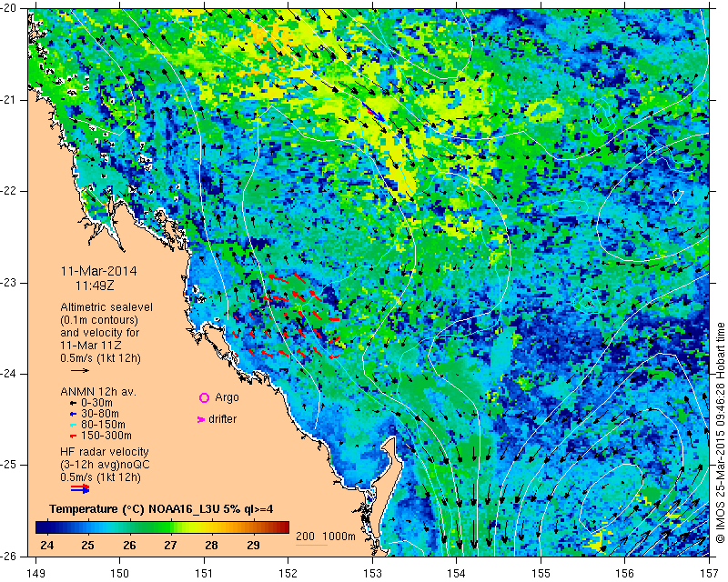The height and width of the screenshot is (582, 728).
Task: Click the 153 longitude axis label
Action: pos(373,574)
